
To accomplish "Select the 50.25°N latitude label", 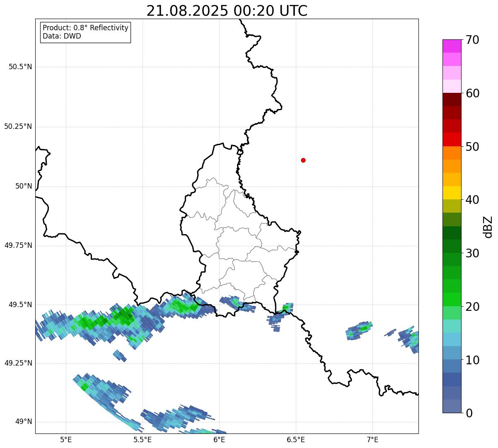I will (18, 126).
